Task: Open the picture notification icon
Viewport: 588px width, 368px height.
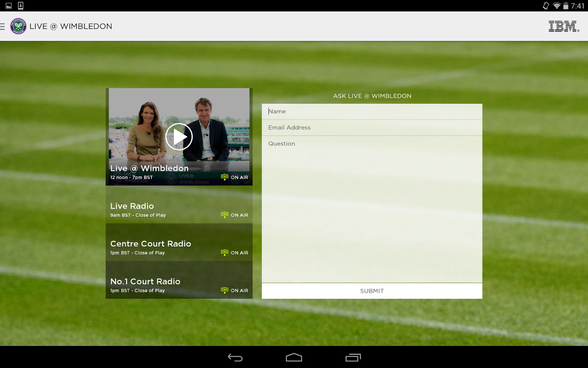Action: click(x=9, y=6)
